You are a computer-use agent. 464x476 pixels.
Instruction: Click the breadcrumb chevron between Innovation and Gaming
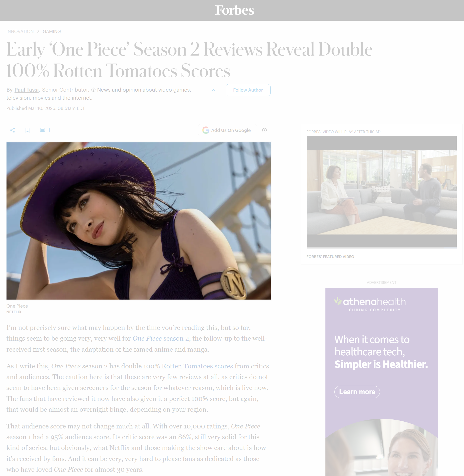click(38, 31)
